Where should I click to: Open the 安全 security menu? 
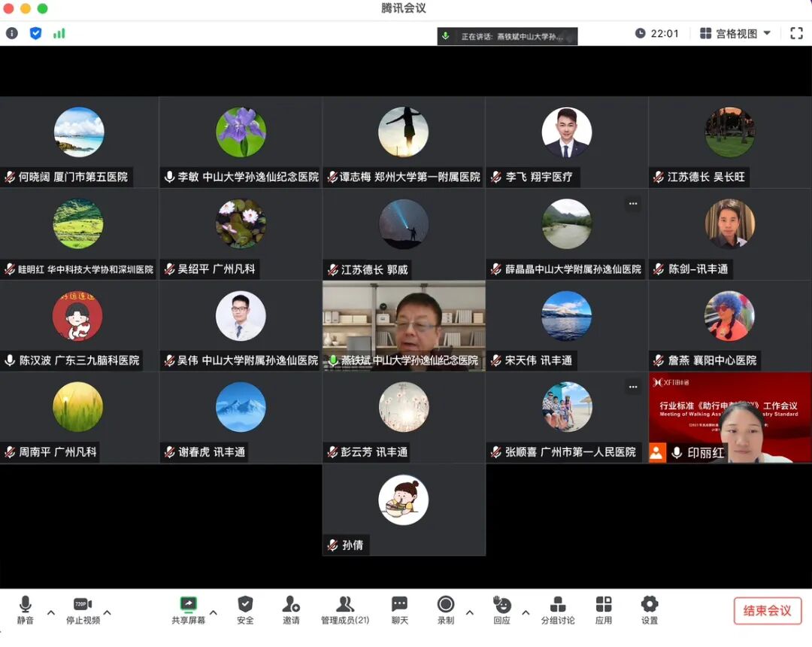coord(245,610)
